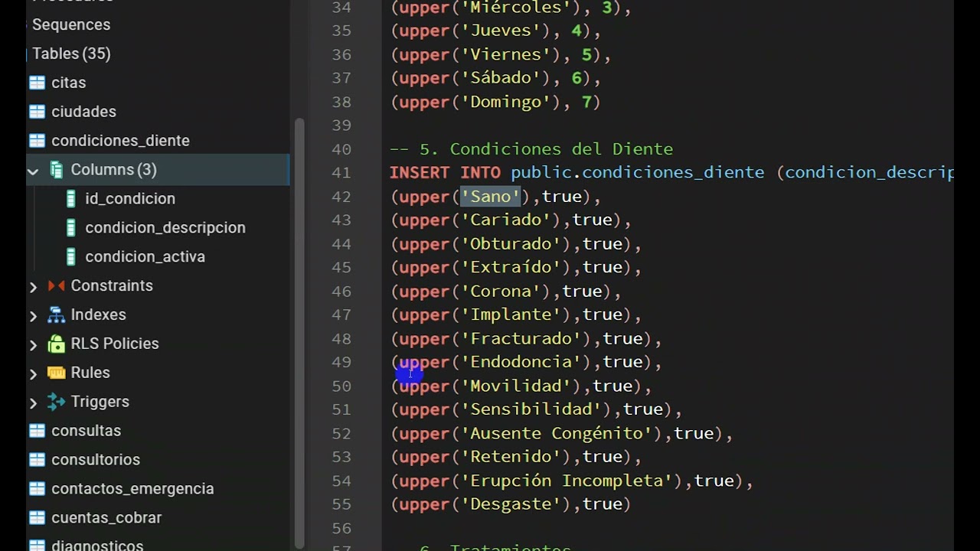This screenshot has height=551, width=980.
Task: Click the 'Viernes' string in editor
Action: [505, 55]
